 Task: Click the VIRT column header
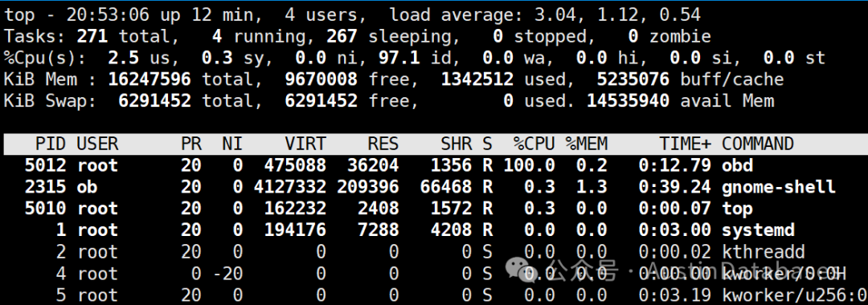point(305,144)
